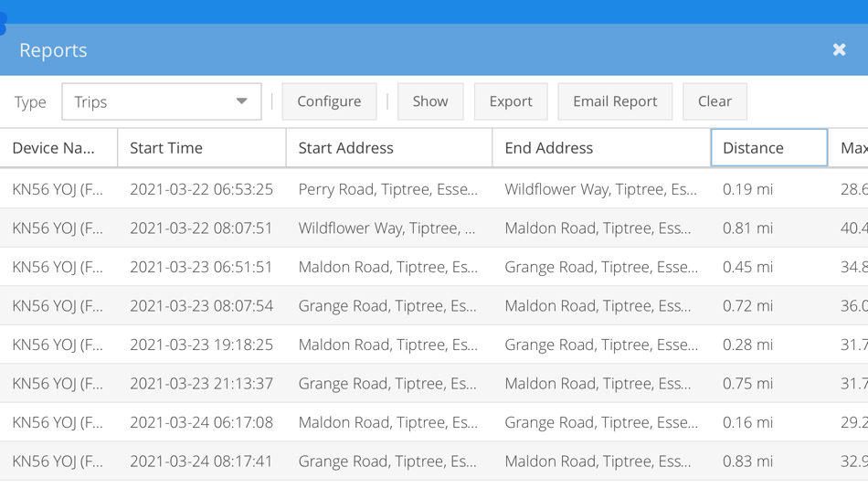Click Perry Road, Tiptree start address
Screen dimensions: 868x488
(388, 189)
